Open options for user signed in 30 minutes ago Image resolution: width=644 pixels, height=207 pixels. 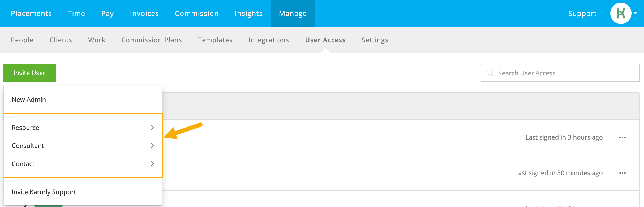[x=622, y=173]
